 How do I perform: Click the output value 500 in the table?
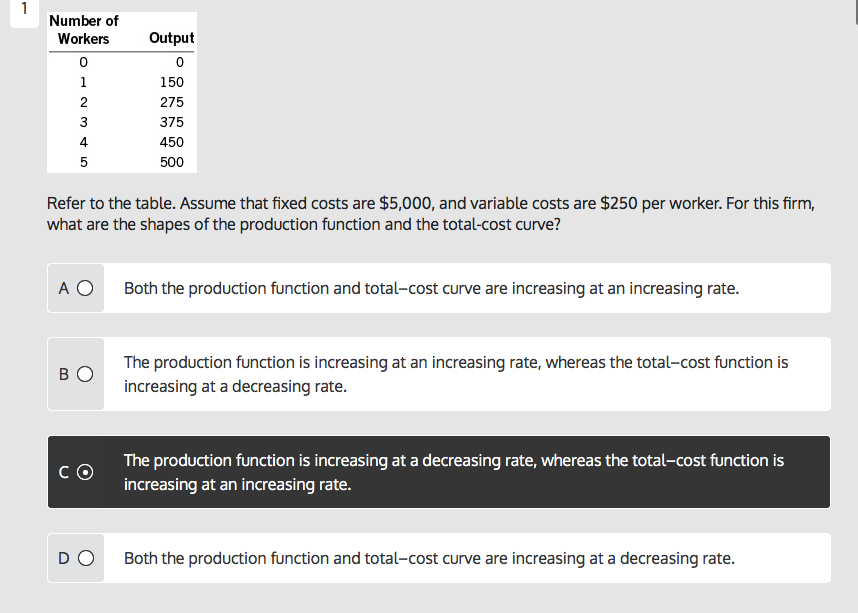tap(171, 162)
